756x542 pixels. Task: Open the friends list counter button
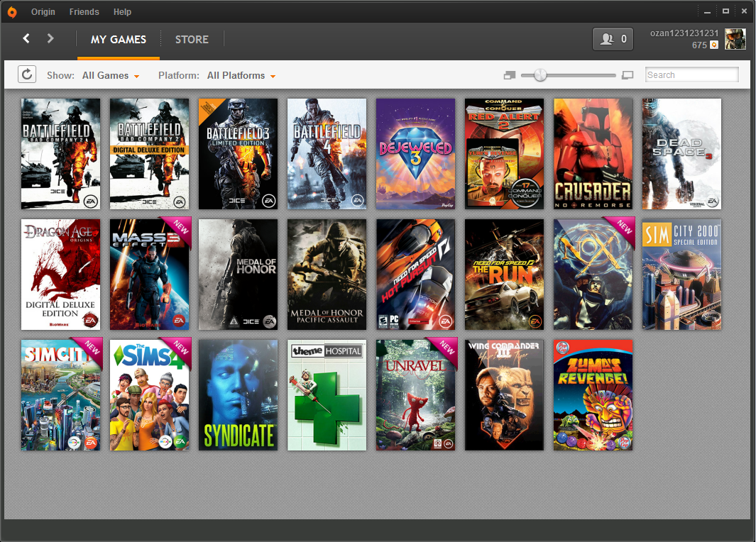[x=613, y=39]
